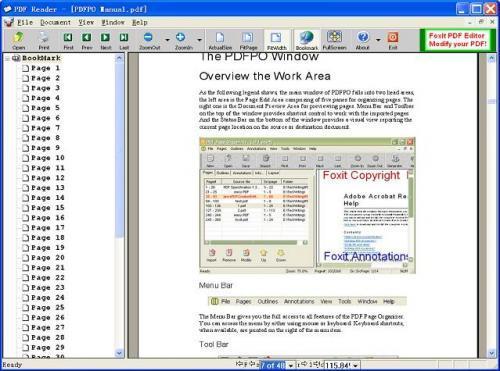Screen dimensions: 500x371
Task: Toggle the FitWidth view button
Action: [x=276, y=40]
